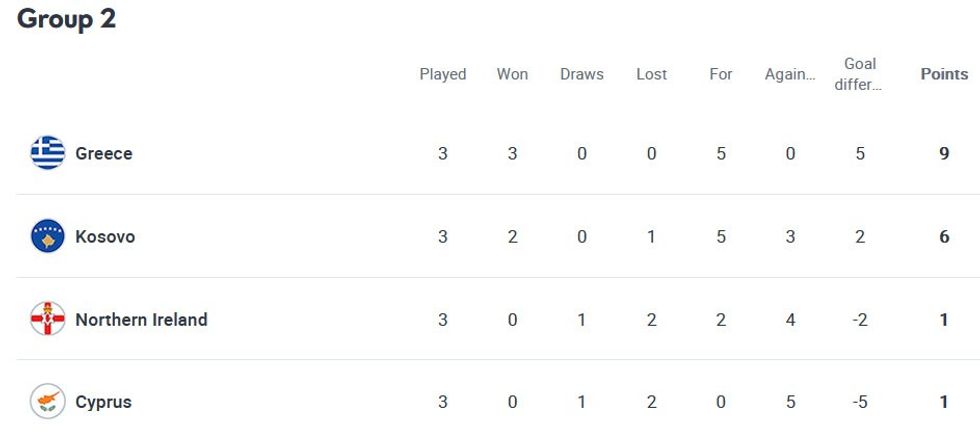Click the Cyprus flag icon

(47, 402)
